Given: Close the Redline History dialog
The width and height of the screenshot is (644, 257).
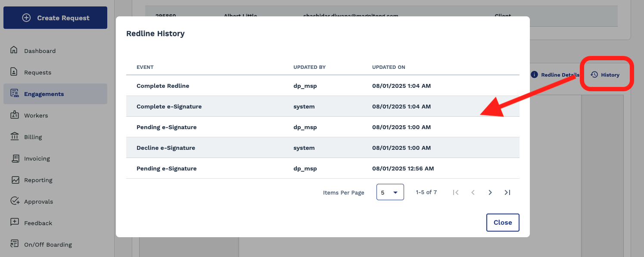Looking at the screenshot, I should pos(502,223).
